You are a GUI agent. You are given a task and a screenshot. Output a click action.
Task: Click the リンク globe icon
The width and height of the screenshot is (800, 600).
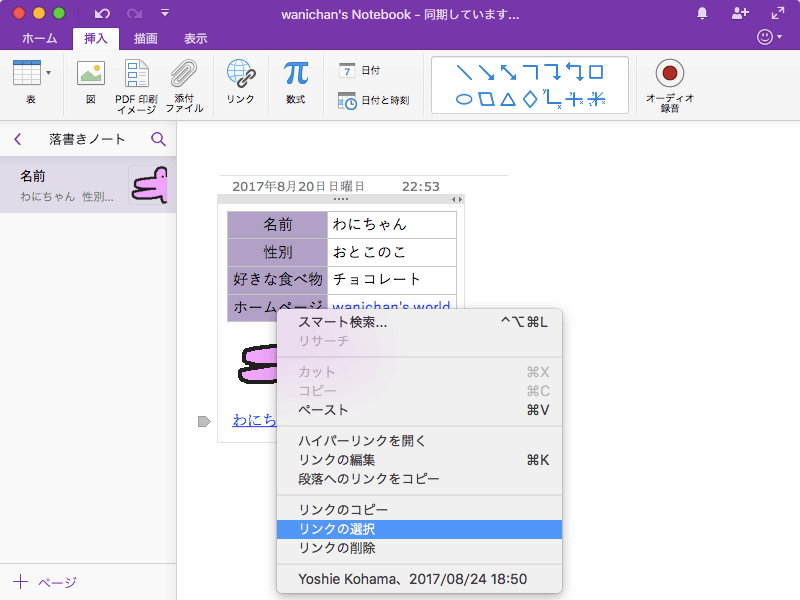tap(240, 74)
